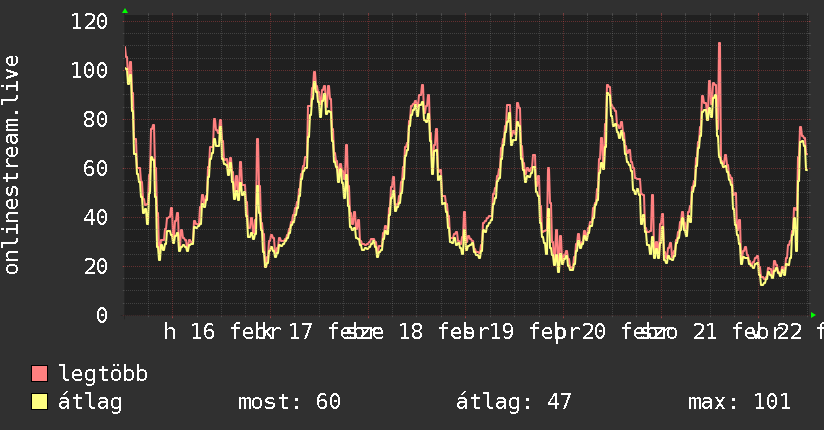This screenshot has height=430, width=824.
Task: Click the 80 y-axis tick label
Action: point(95,119)
